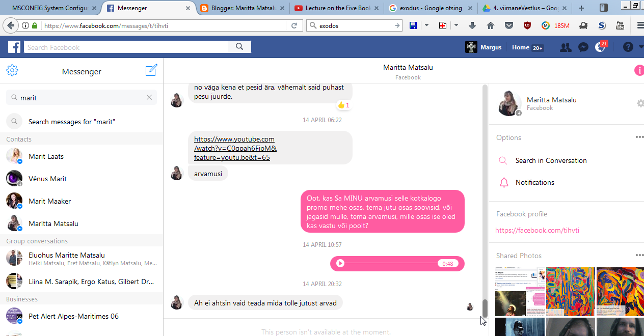Open Liina M. Sarapik group conversation
The height and width of the screenshot is (336, 644).
click(x=82, y=281)
